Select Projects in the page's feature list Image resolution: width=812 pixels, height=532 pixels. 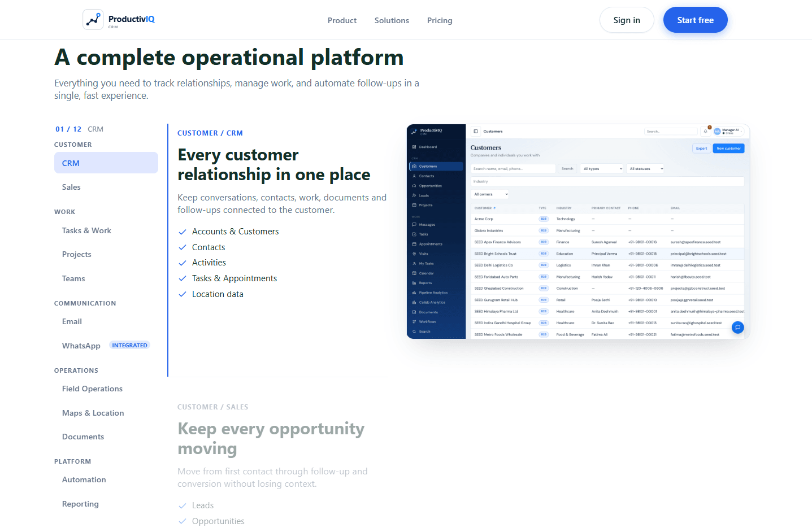click(106, 254)
